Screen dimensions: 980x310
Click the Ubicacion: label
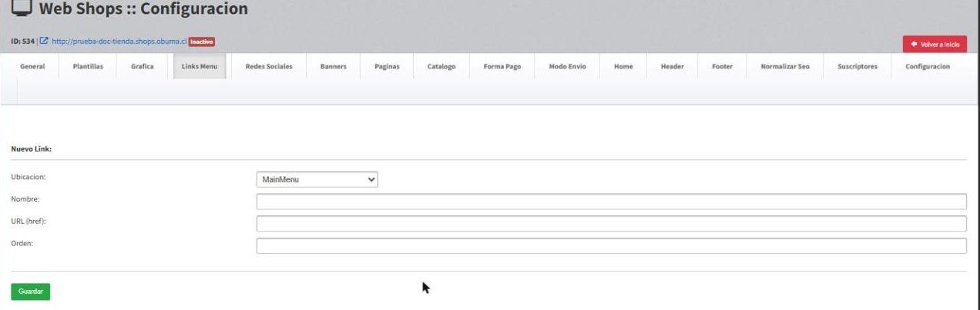pyautogui.click(x=29, y=177)
